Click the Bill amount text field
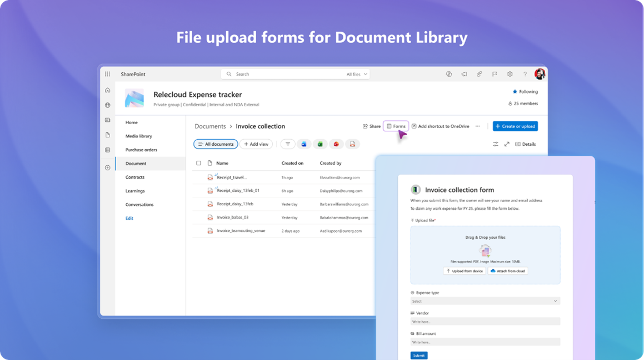Viewport: 644px width, 360px height. 485,342
